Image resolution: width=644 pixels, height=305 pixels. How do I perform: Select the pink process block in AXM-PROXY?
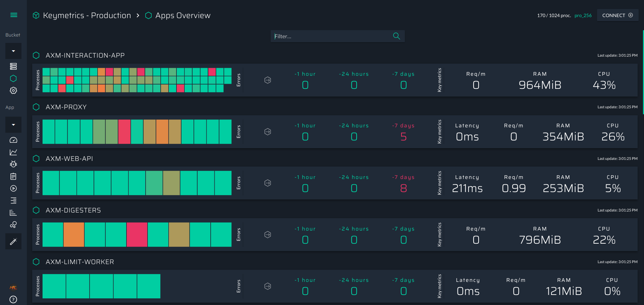[x=124, y=132]
